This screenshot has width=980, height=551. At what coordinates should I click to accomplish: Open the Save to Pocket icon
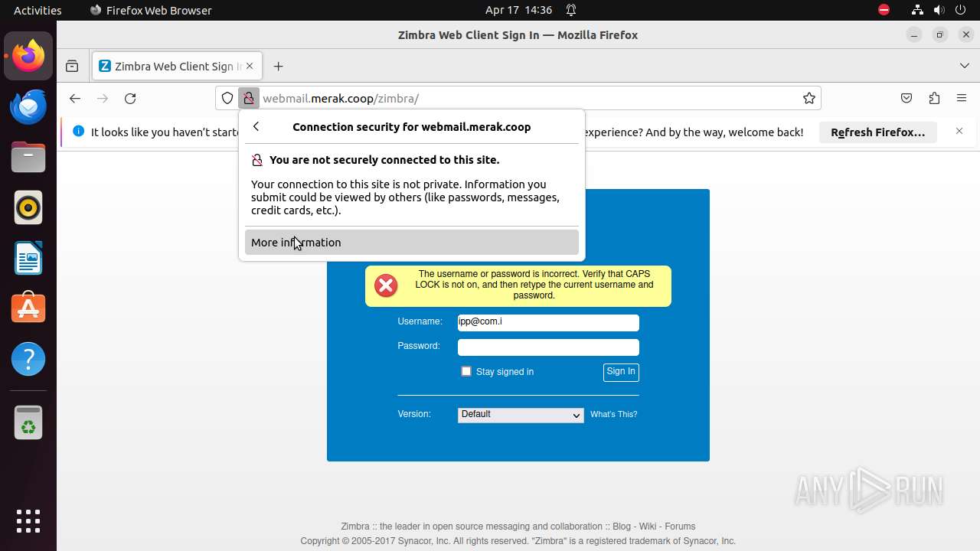(906, 98)
